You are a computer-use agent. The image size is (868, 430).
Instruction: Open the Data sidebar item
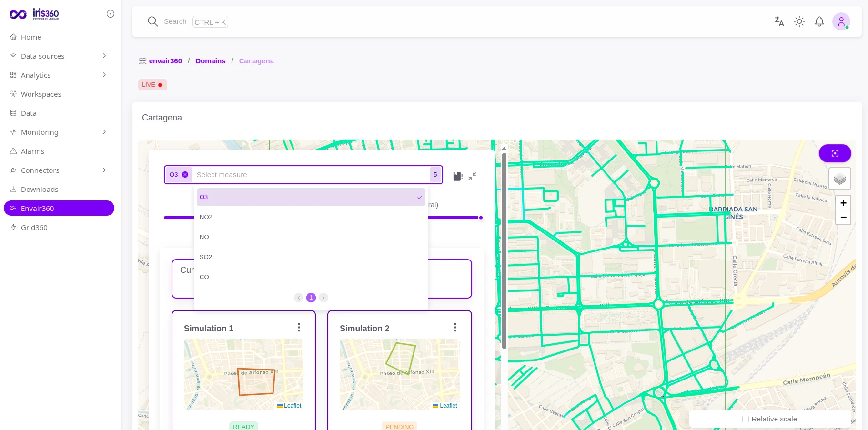pyautogui.click(x=59, y=113)
